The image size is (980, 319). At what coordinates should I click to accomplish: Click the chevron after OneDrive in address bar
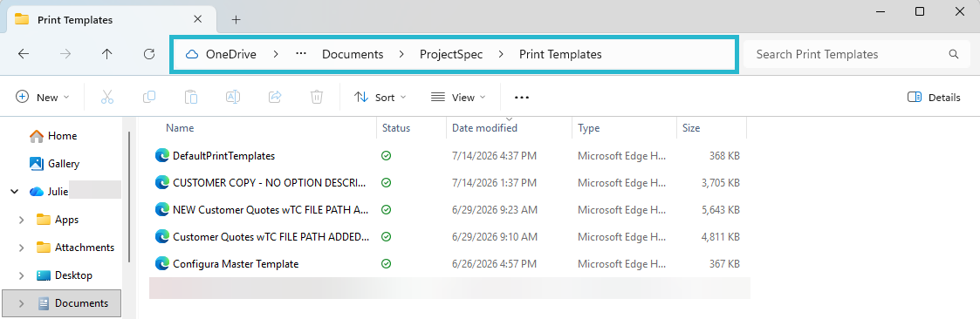pos(276,54)
